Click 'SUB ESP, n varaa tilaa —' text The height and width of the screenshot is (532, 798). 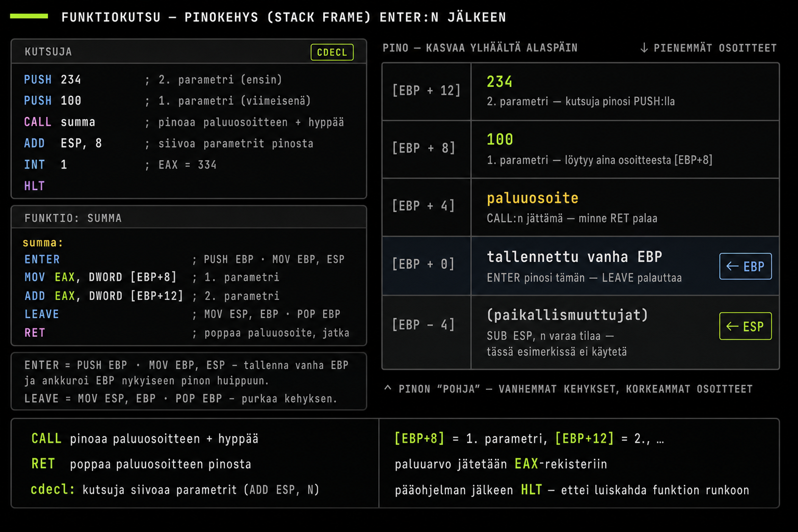point(550,336)
